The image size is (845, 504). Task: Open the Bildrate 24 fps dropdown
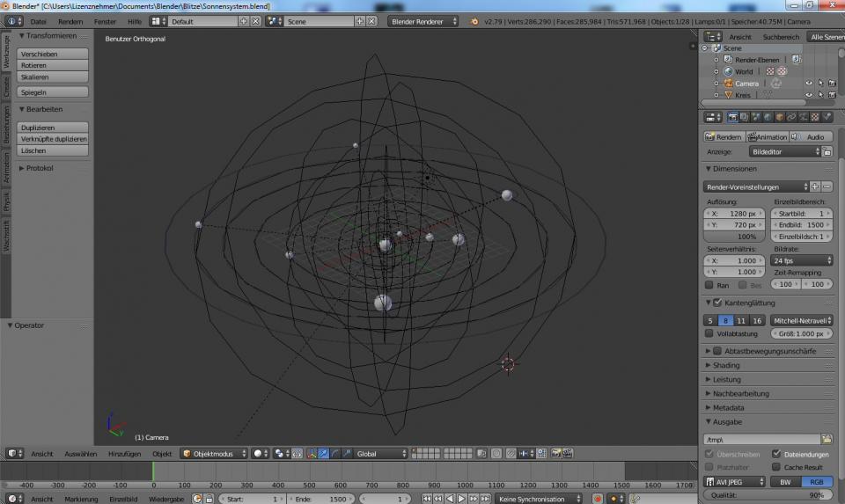[x=802, y=260]
